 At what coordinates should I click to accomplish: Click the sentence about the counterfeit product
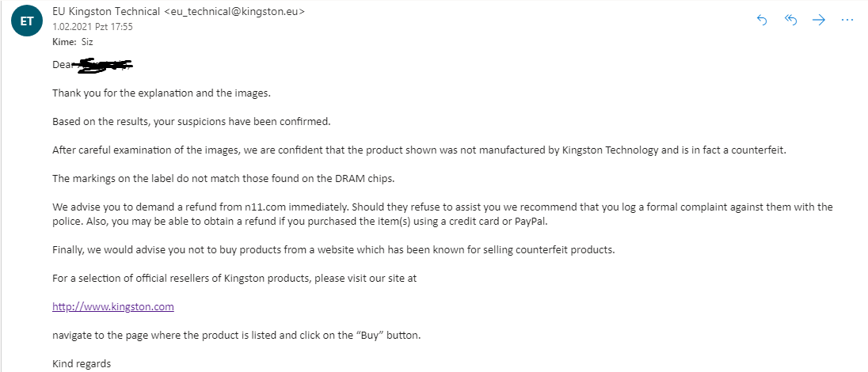pos(419,150)
